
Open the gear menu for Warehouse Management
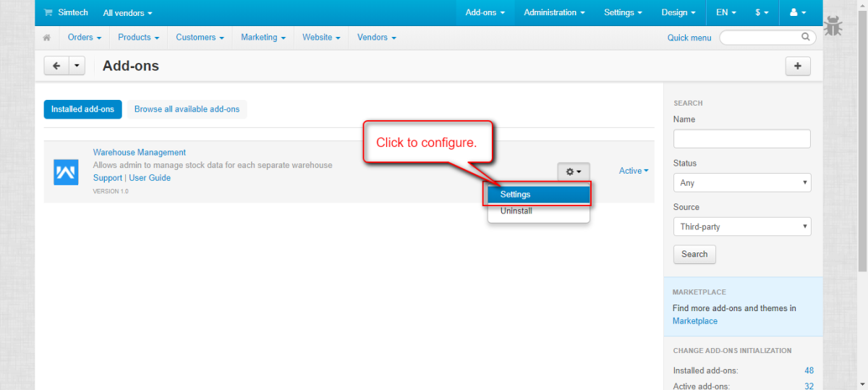click(574, 171)
